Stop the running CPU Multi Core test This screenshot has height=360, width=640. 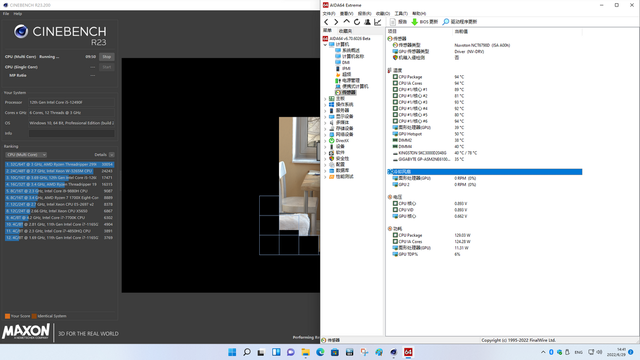click(x=107, y=57)
